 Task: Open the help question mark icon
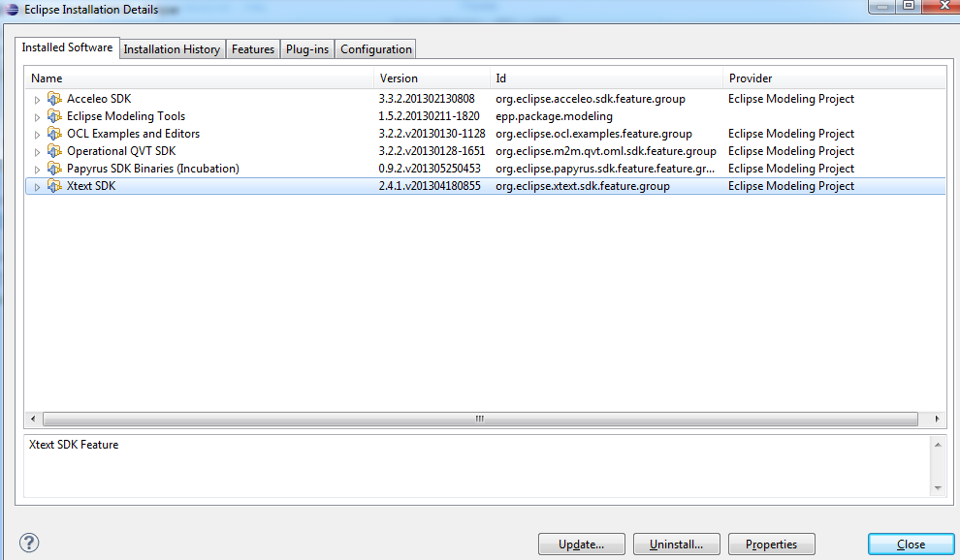click(29, 543)
